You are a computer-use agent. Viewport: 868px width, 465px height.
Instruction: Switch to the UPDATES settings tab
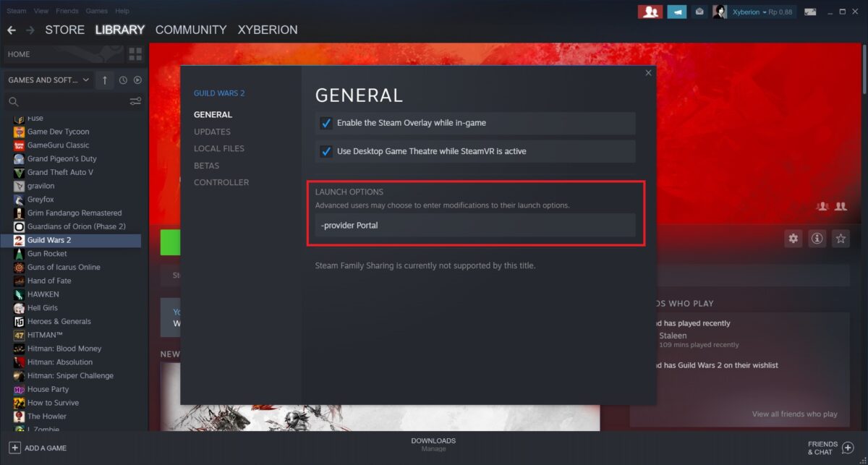[x=212, y=131]
